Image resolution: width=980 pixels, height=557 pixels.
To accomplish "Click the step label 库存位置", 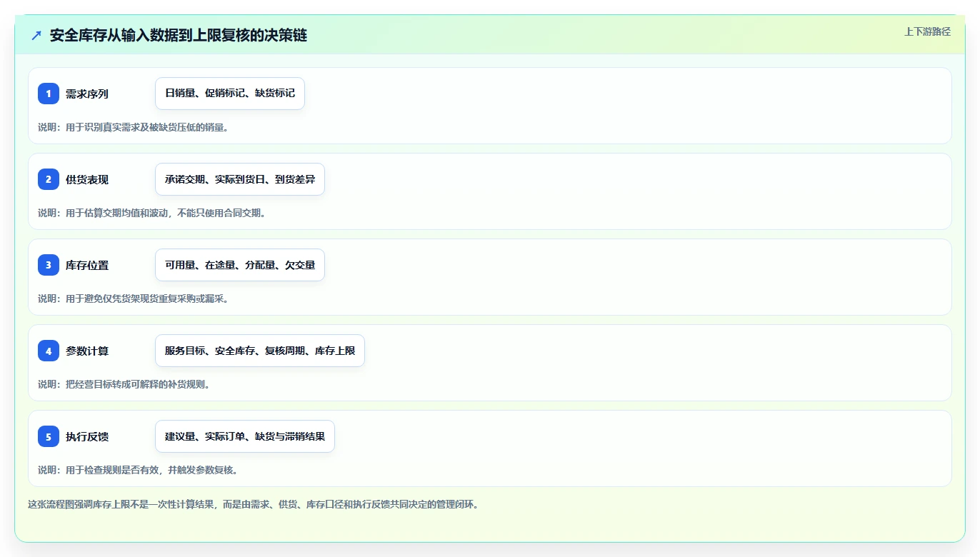I will [x=87, y=265].
